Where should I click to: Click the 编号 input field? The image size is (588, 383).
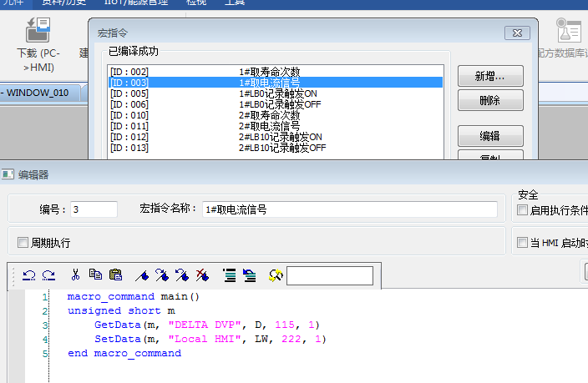pos(92,209)
